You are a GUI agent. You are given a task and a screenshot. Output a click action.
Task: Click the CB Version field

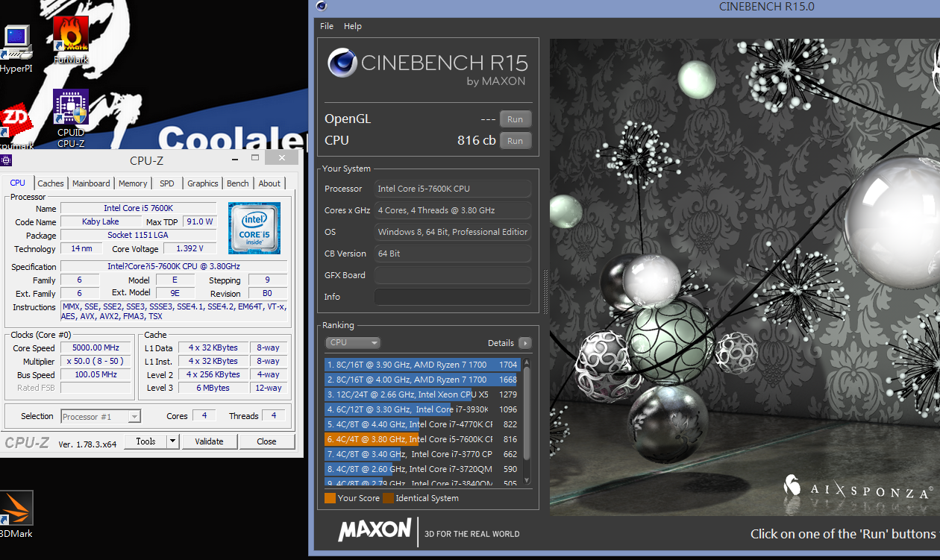click(x=453, y=254)
